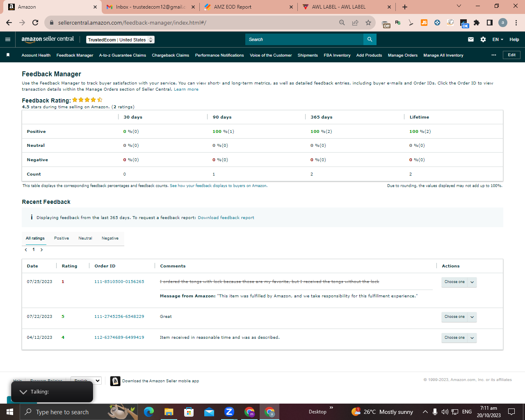Bookmark this page with the star icon
The image size is (525, 420).
click(368, 23)
